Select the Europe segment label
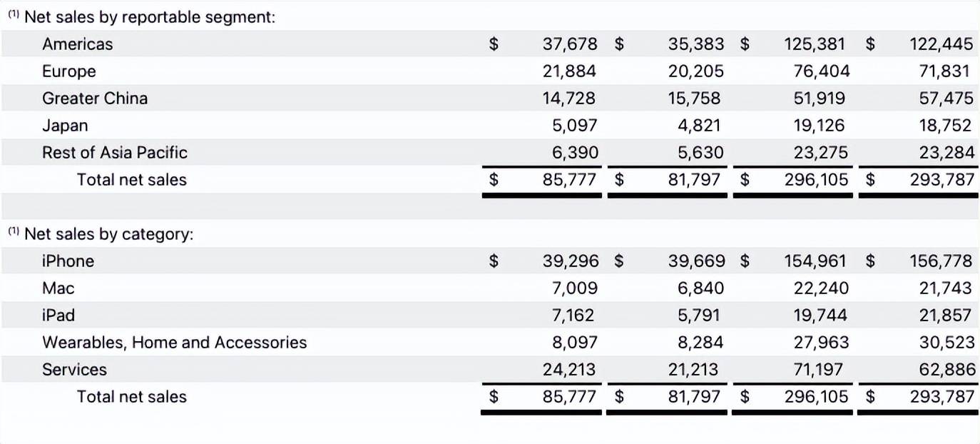Image resolution: width=980 pixels, height=444 pixels. point(68,71)
